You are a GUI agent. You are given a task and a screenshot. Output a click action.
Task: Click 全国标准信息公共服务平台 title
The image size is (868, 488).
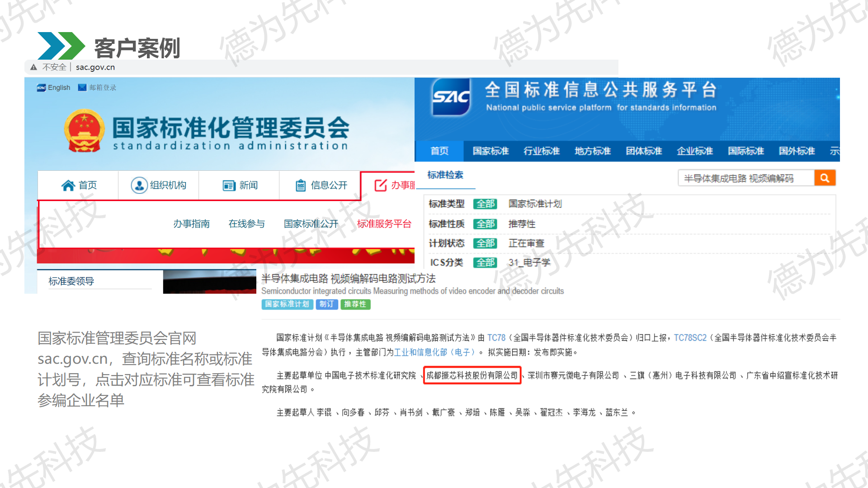tap(601, 90)
